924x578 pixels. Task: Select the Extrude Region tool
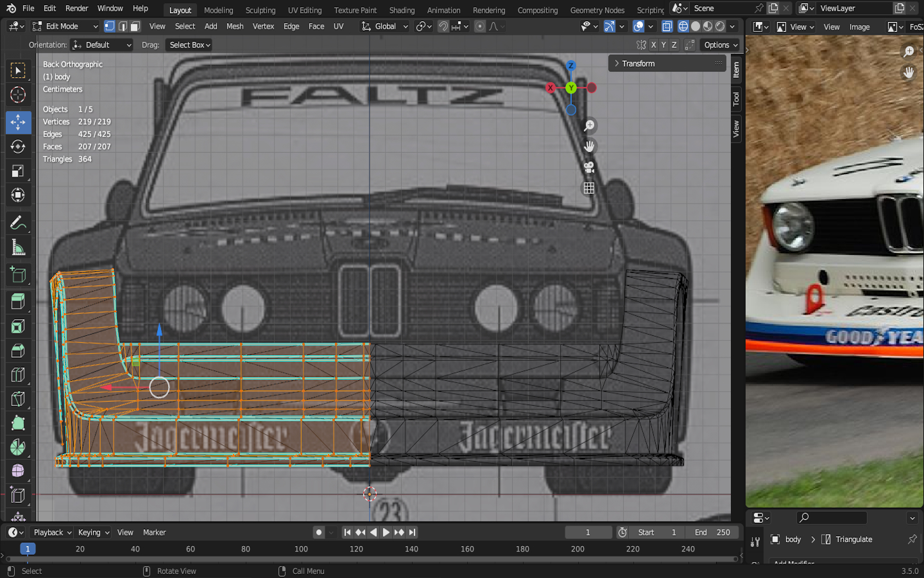point(18,302)
